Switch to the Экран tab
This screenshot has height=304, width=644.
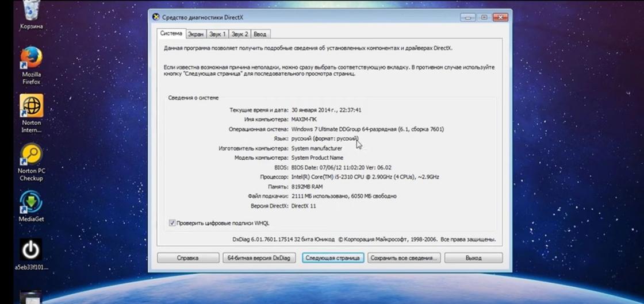[196, 34]
